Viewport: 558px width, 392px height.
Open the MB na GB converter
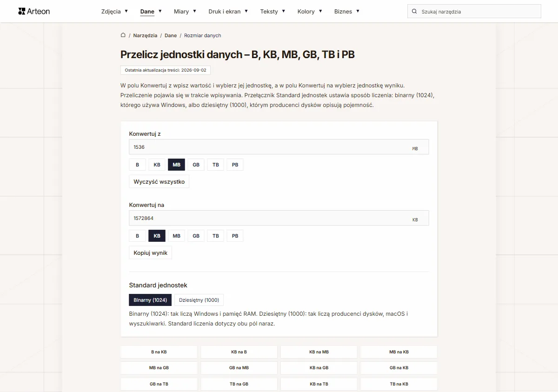[x=159, y=368]
